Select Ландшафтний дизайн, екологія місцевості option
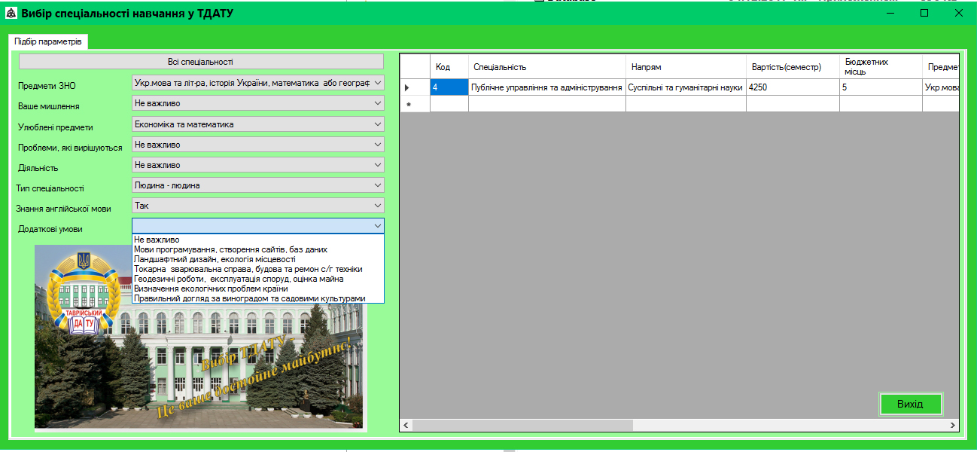Image resolution: width=980 pixels, height=452 pixels. coord(258,259)
